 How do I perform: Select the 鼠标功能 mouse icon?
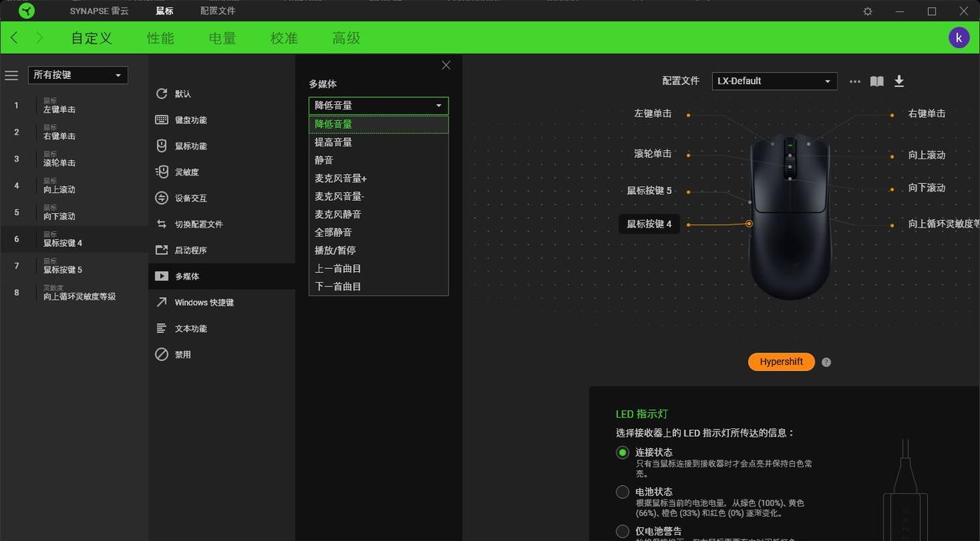coord(162,146)
